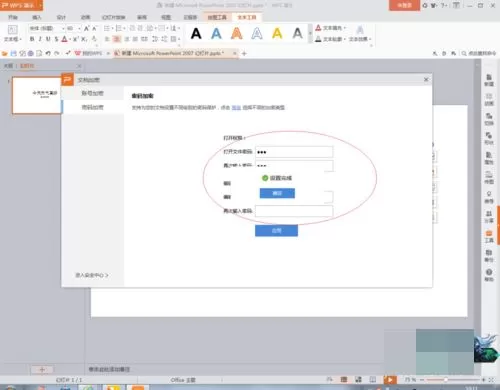Image resolution: width=500 pixels, height=390 pixels.
Task: Click the bullet list icon
Action: coord(107,28)
